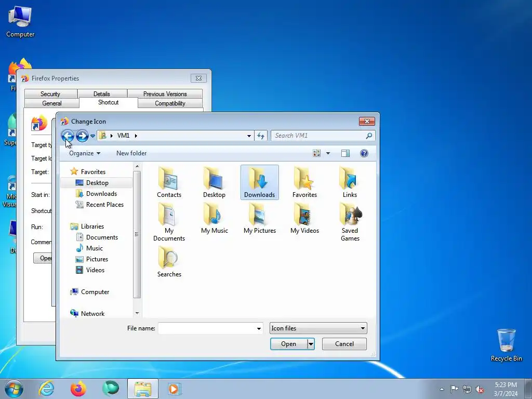Select the Downloads folder in file list
This screenshot has height=399, width=532.
(x=260, y=182)
